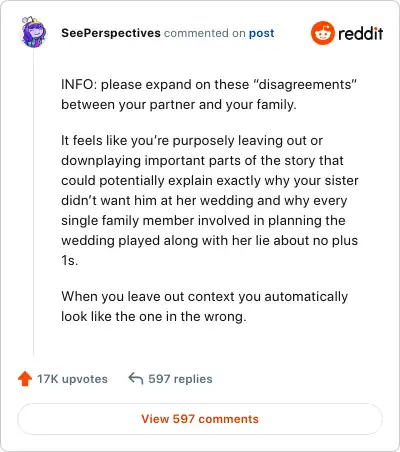Click the line "could potentially explain exactly why your sister"
Viewport: 400px width, 452px height.
click(x=210, y=180)
